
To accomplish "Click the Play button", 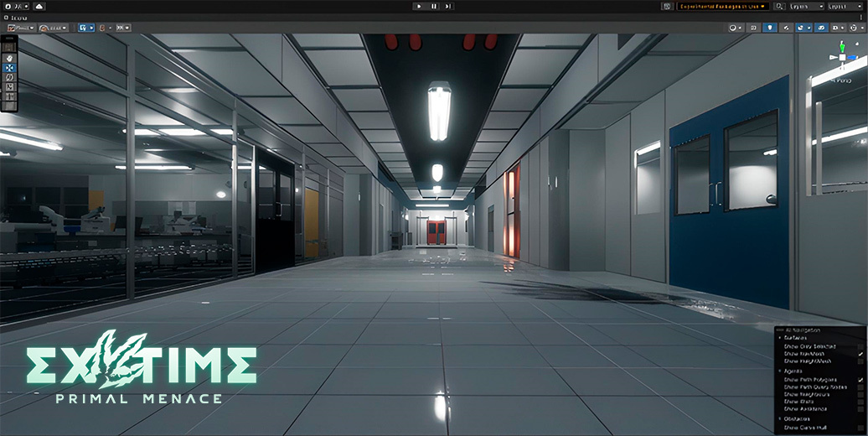I will point(419,6).
